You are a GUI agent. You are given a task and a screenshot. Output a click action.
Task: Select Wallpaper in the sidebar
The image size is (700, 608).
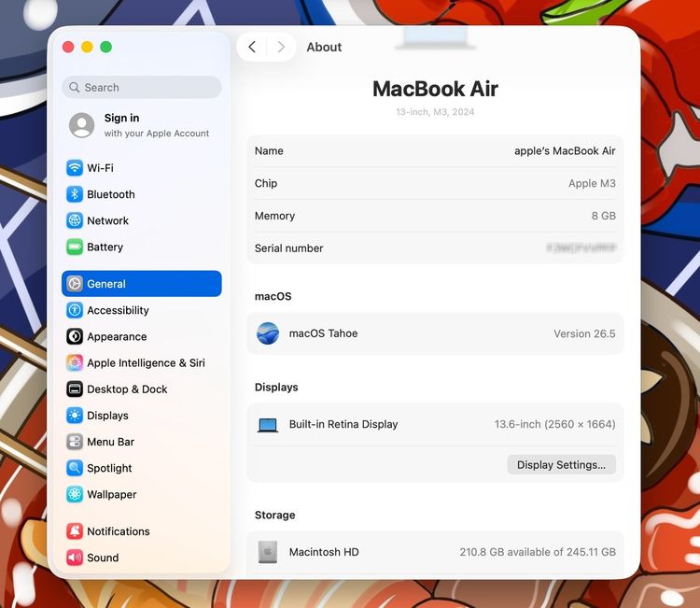[x=142, y=495]
